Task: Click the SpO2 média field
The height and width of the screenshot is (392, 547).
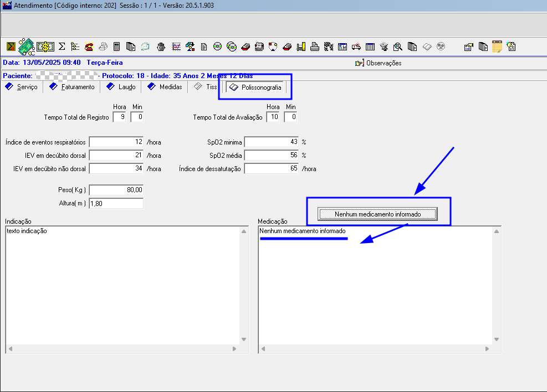Action: coord(272,156)
